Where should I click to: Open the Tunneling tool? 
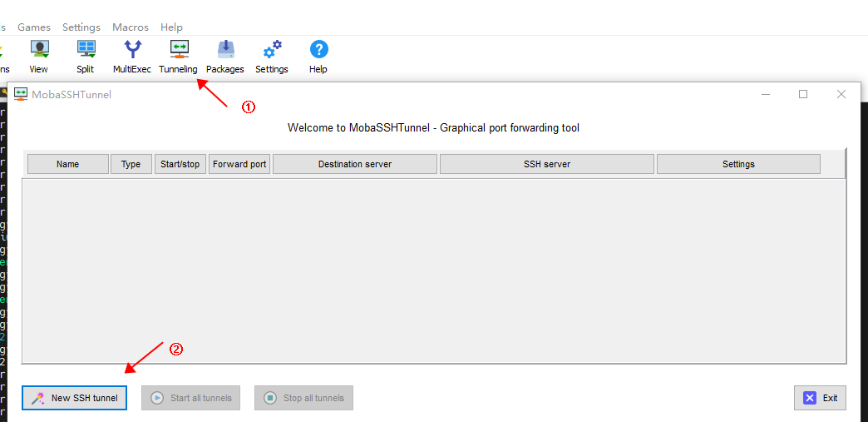pos(178,57)
